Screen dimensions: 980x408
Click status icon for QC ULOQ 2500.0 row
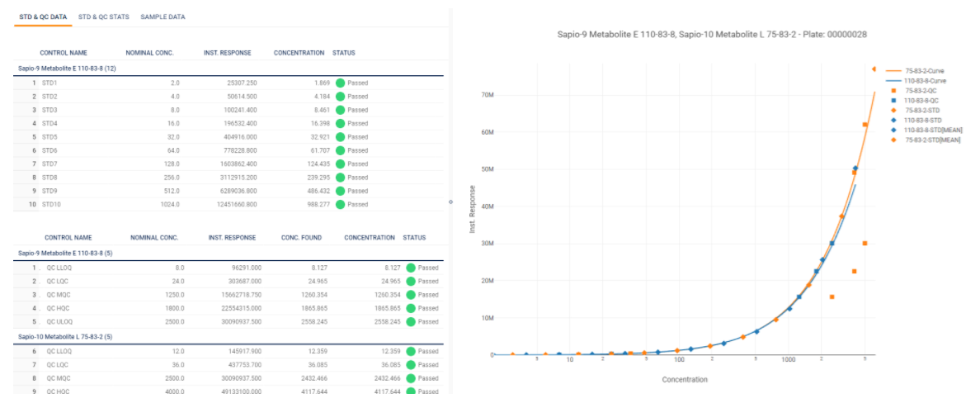(x=411, y=321)
